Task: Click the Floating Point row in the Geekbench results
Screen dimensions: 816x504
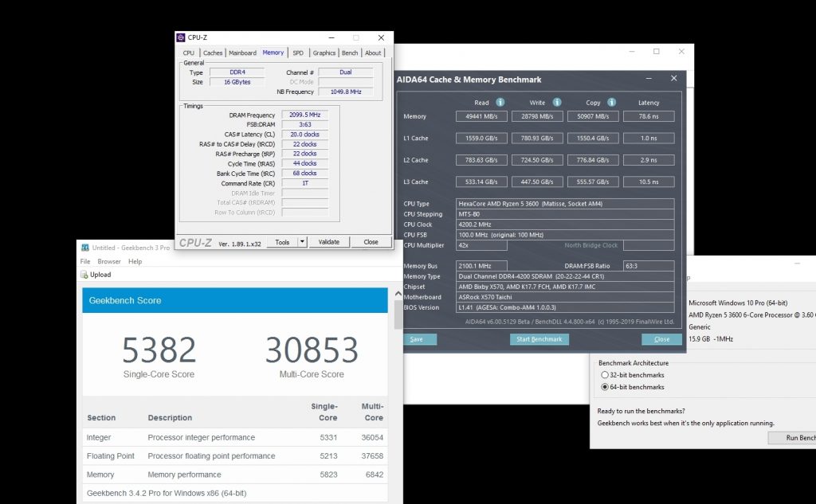Action: click(235, 456)
